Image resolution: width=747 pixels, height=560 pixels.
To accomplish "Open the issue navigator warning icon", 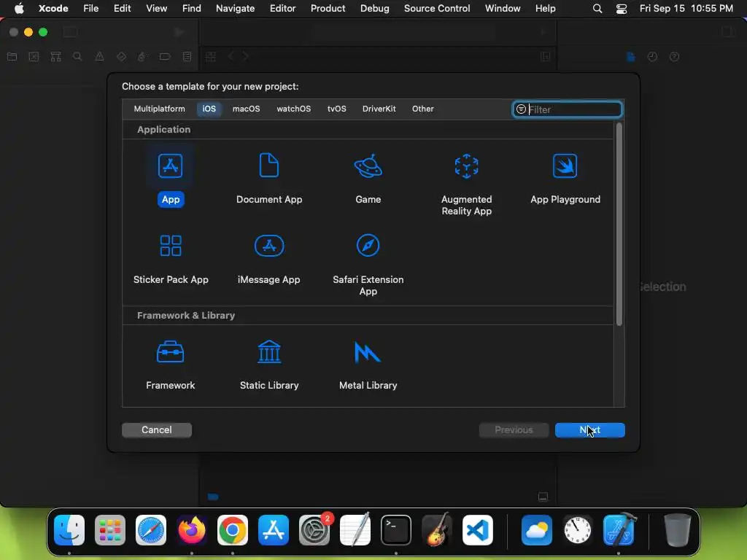I will pos(99,57).
